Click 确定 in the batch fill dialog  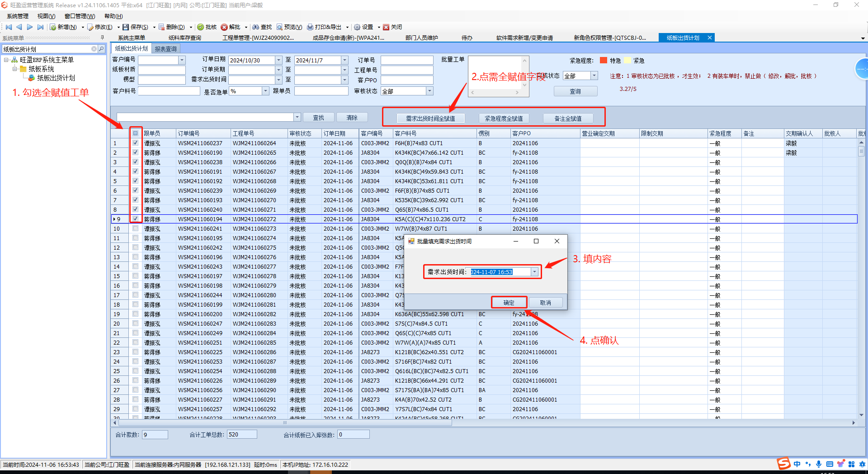[x=509, y=303]
